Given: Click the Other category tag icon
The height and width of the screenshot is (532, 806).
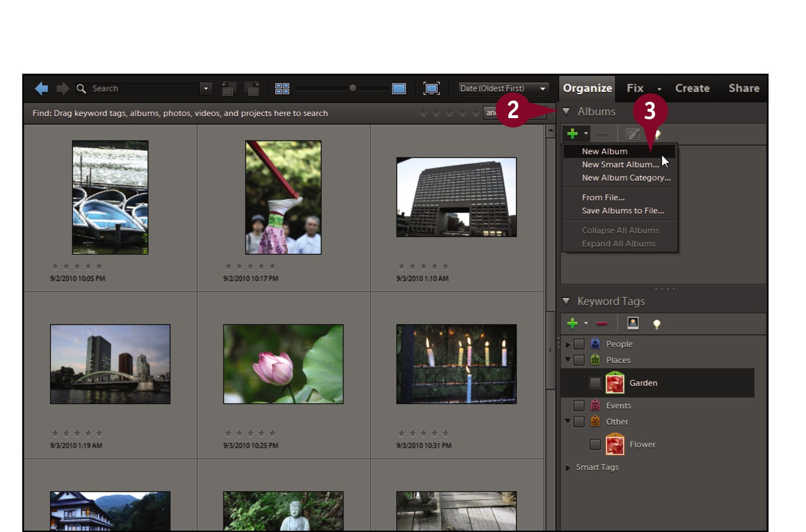Looking at the screenshot, I should 595,421.
